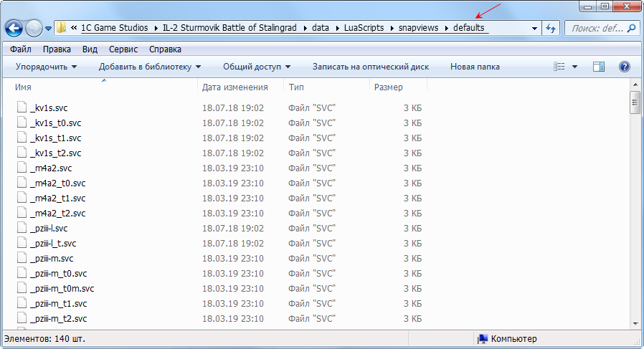Click the change view icon
This screenshot has width=644, height=349.
[559, 67]
